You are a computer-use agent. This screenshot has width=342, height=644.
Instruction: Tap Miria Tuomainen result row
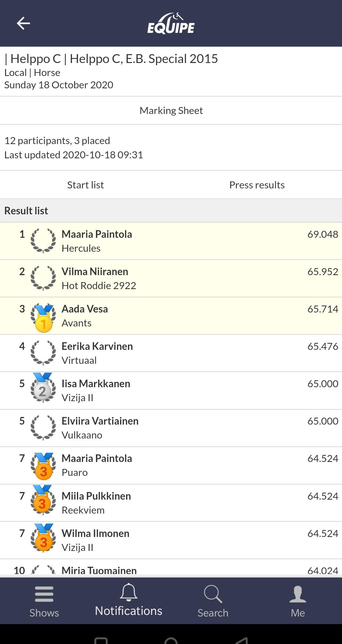tap(171, 568)
